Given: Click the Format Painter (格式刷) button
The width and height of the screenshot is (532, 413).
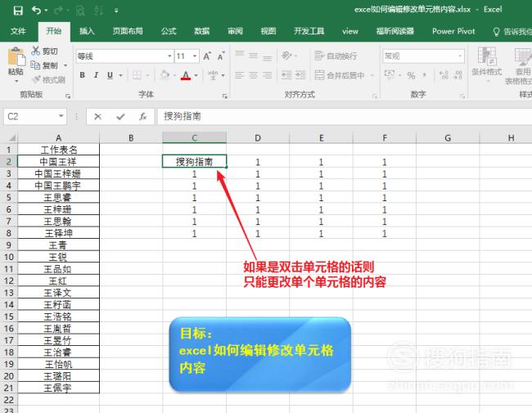Looking at the screenshot, I should click(x=48, y=79).
